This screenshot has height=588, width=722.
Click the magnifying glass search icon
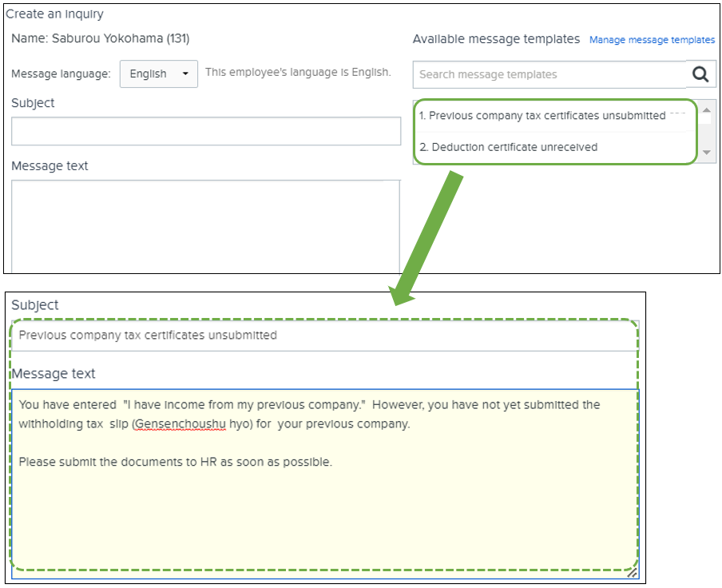tap(700, 74)
